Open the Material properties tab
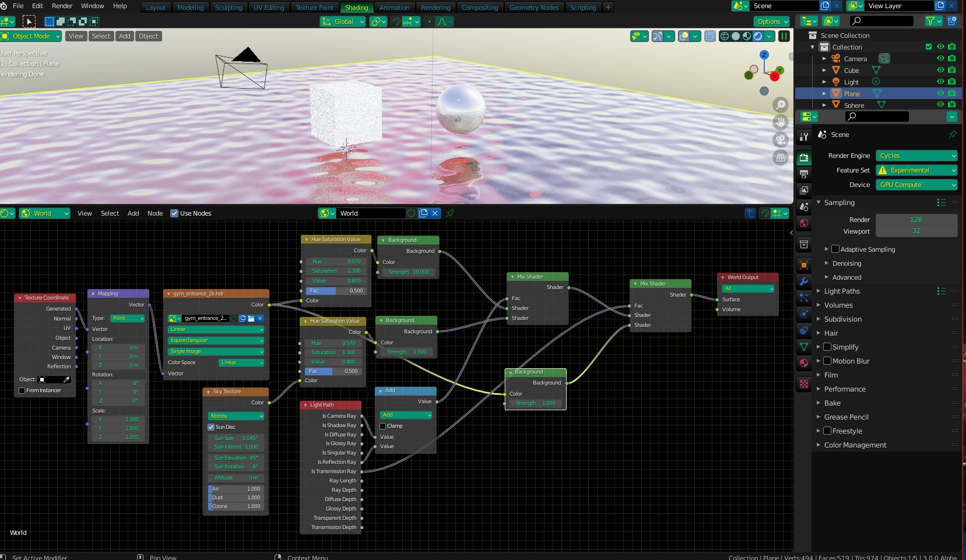 coord(803,363)
